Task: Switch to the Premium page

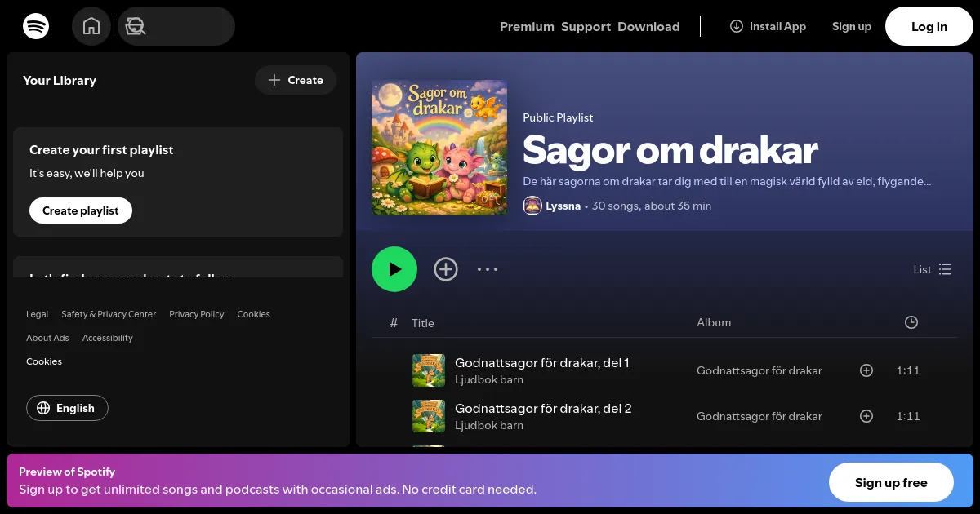Action: 527,26
